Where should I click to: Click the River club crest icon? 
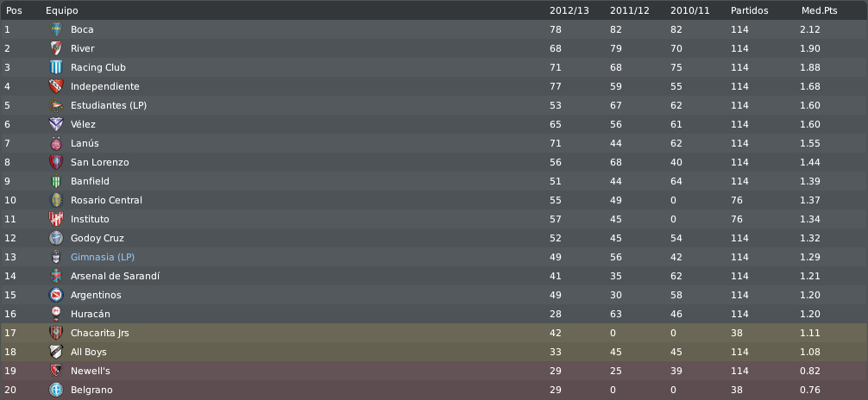[56, 48]
